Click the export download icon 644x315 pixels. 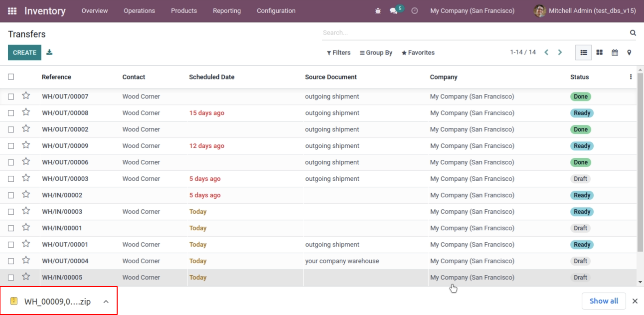pos(49,52)
